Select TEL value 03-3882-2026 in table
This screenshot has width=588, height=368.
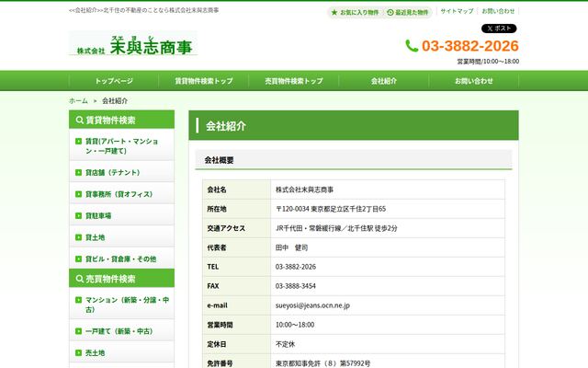tap(296, 267)
